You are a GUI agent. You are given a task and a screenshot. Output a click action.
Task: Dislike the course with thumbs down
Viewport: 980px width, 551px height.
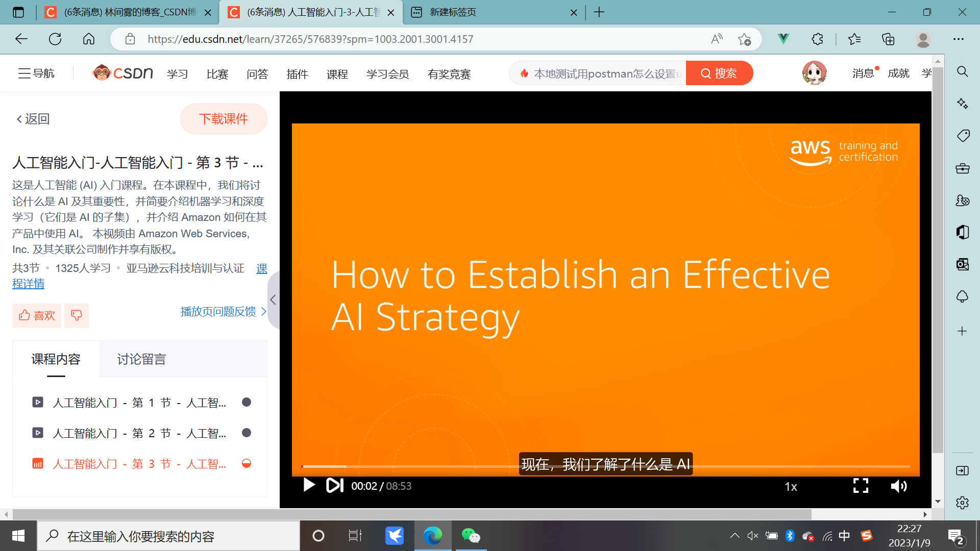(77, 316)
